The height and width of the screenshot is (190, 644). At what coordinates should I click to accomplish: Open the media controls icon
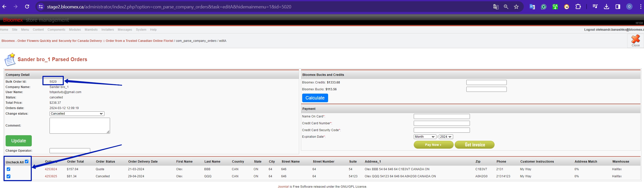click(x=595, y=7)
